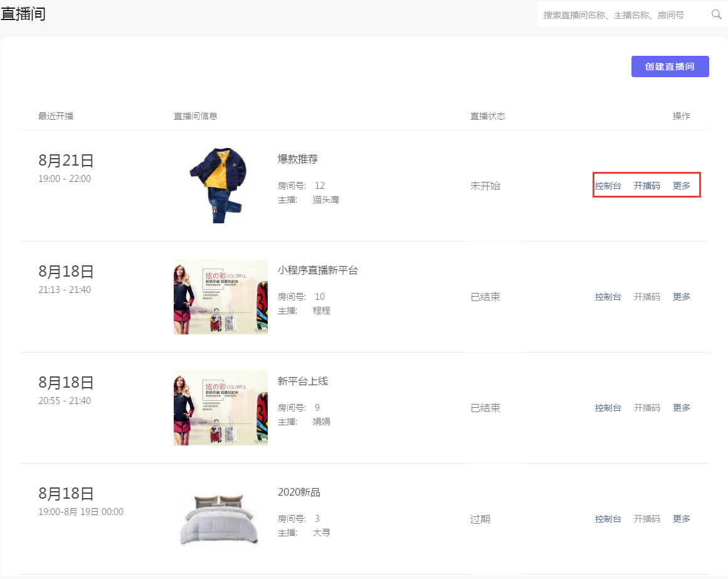Click the 未开始 status text
Viewport: 728px width, 579px height.
point(485,186)
